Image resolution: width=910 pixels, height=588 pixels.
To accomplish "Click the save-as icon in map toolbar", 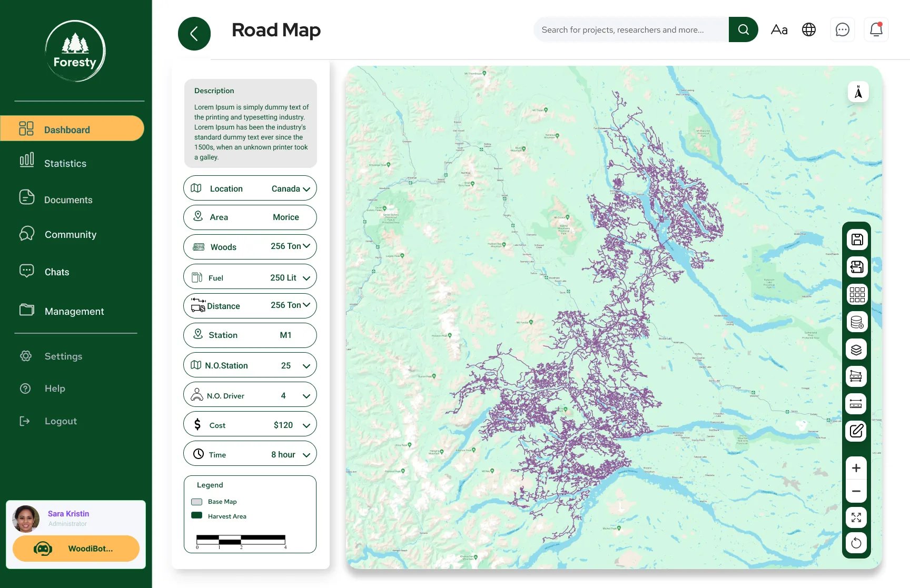I will (x=857, y=267).
